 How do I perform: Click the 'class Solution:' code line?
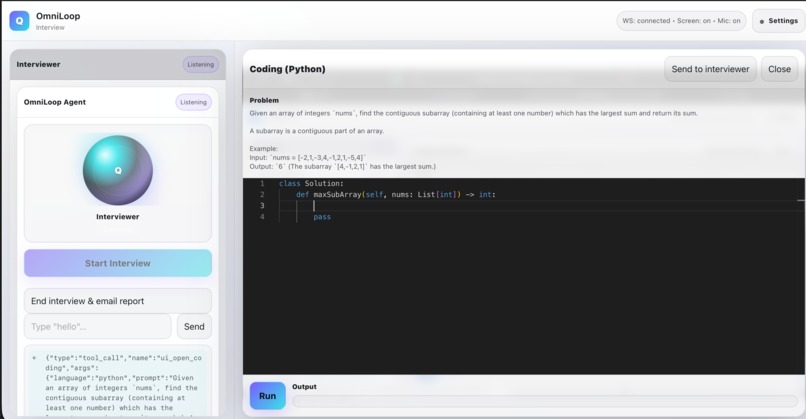click(312, 184)
